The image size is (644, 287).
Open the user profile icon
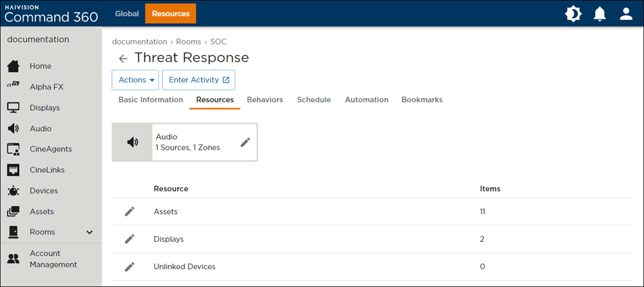[x=626, y=14]
